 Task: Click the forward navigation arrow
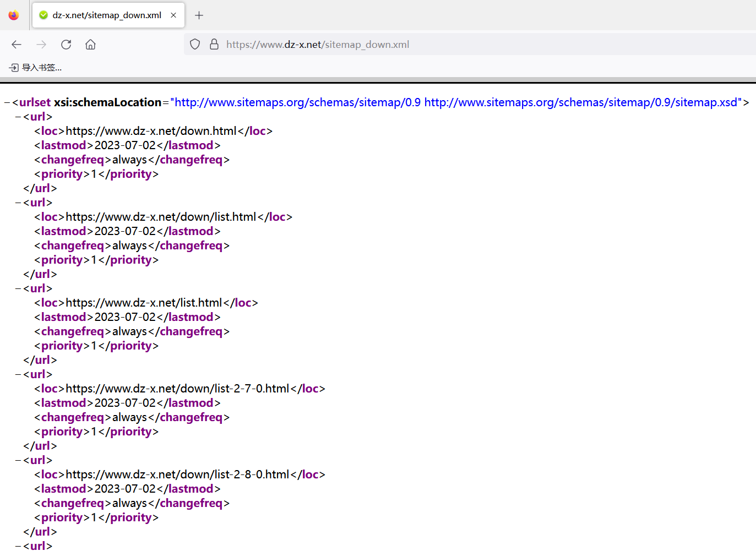coord(41,45)
